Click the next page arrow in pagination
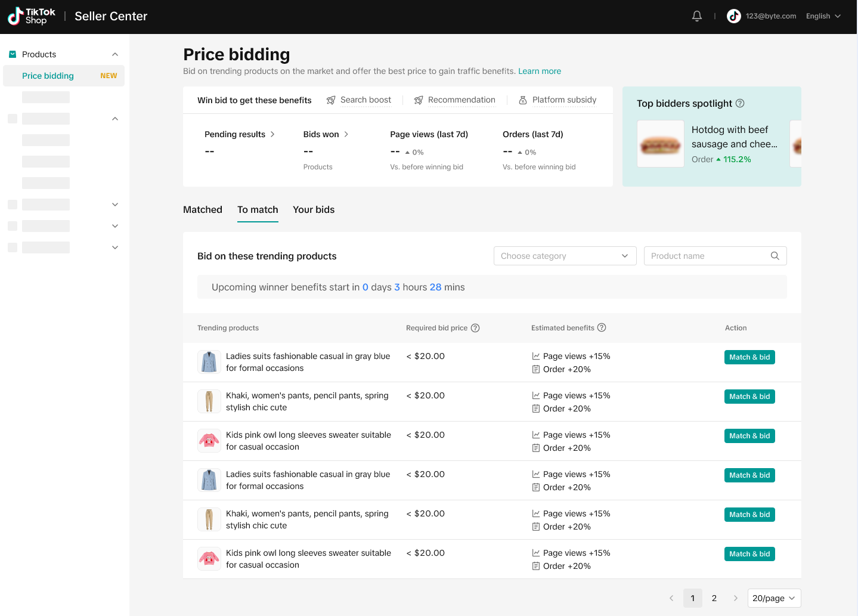 [x=735, y=598]
